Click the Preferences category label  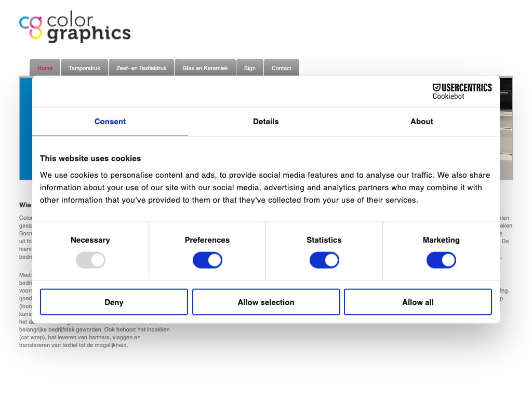[x=207, y=240]
